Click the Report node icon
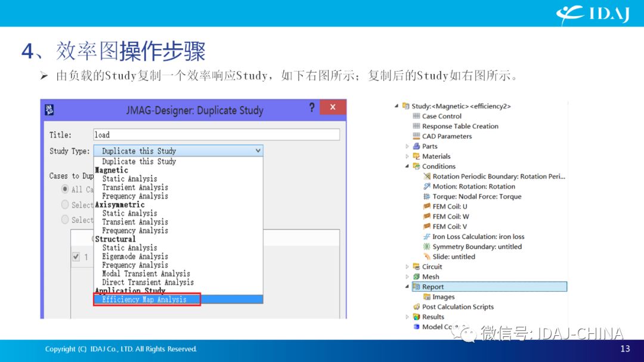Viewport: 644px width, 362px height. [x=416, y=286]
